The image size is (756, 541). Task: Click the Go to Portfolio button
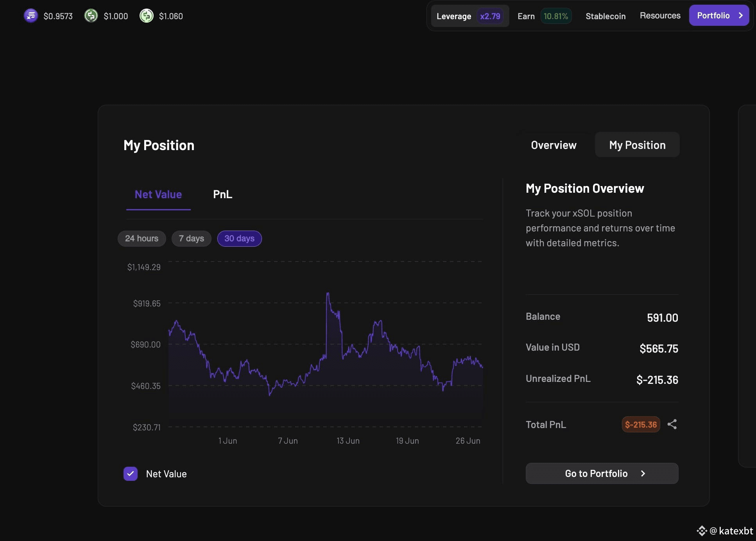point(602,473)
